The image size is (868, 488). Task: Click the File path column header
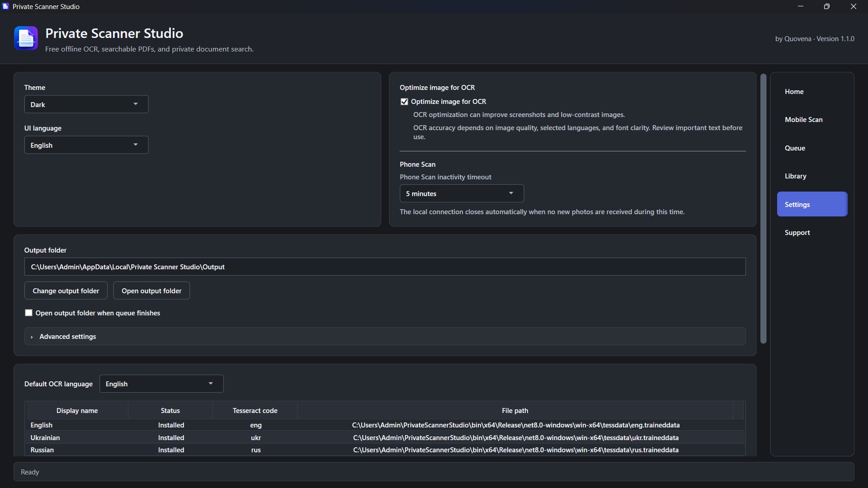coord(515,410)
